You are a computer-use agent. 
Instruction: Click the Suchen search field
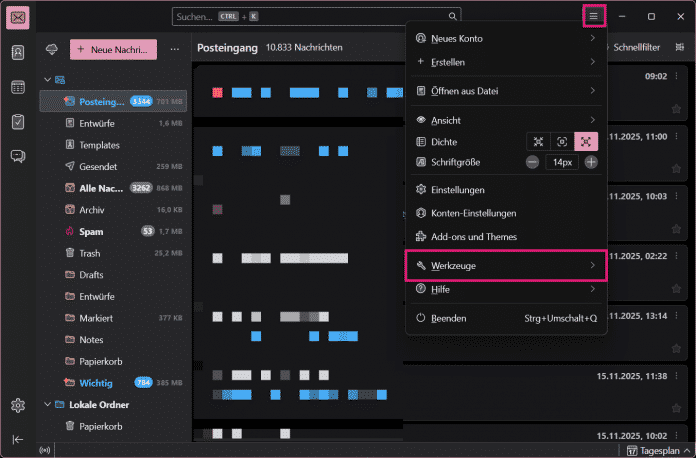pyautogui.click(x=315, y=17)
